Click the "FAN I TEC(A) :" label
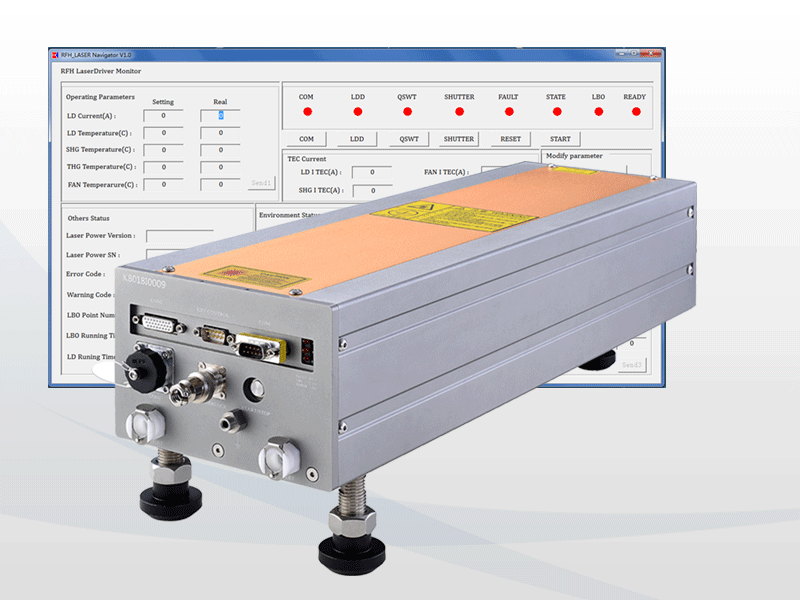Screen dimensions: 800x600 (446, 172)
